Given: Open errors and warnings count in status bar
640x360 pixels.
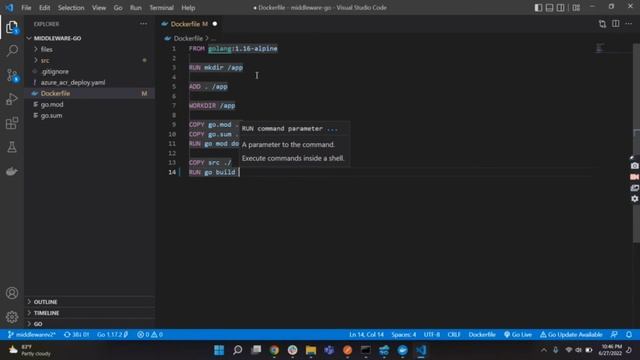Looking at the screenshot, I should [150, 334].
